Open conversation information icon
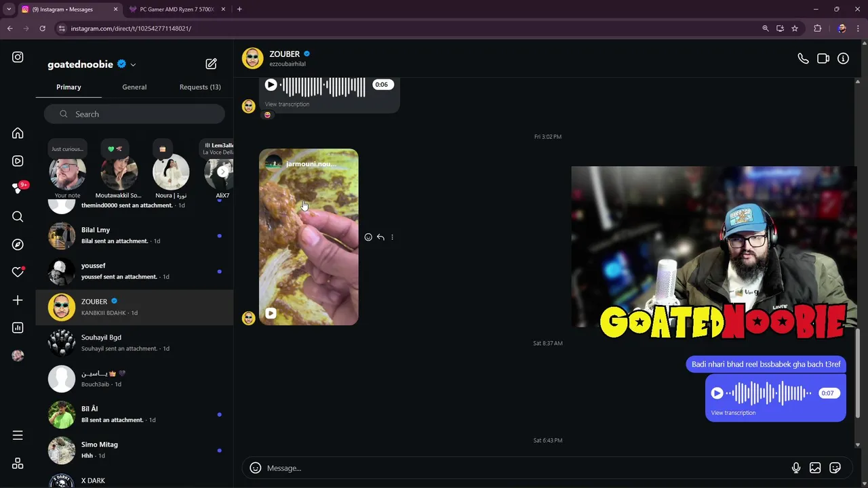 [843, 59]
